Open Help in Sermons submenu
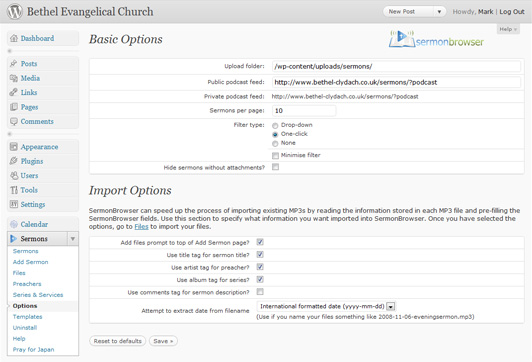Image resolution: width=532 pixels, height=362 pixels. (19, 339)
